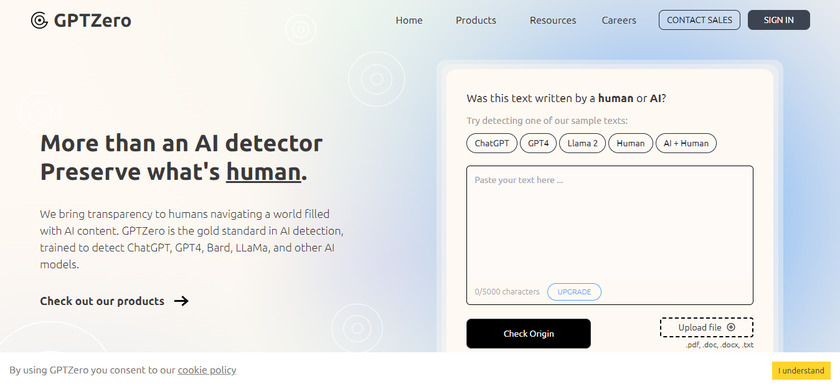Image resolution: width=840 pixels, height=389 pixels.
Task: Choose the AI + Human sample text
Action: click(686, 143)
